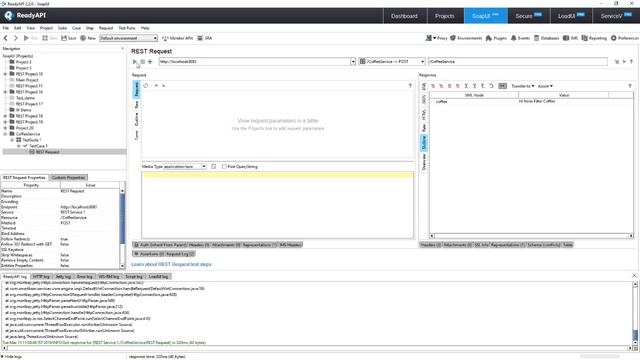This screenshot has width=640, height=360.
Task: Switch to the Projects tab
Action: pyautogui.click(x=444, y=16)
